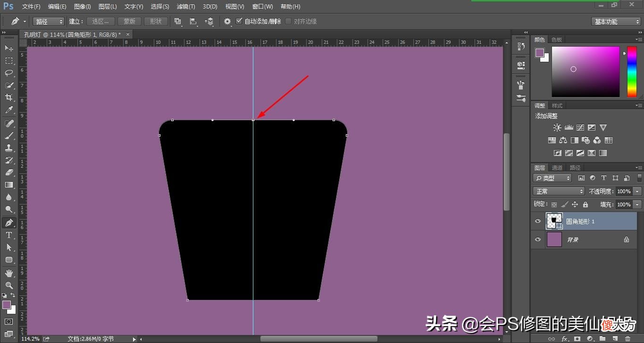Enable pixel layer filter
This screenshot has width=644, height=343.
pos(581,178)
